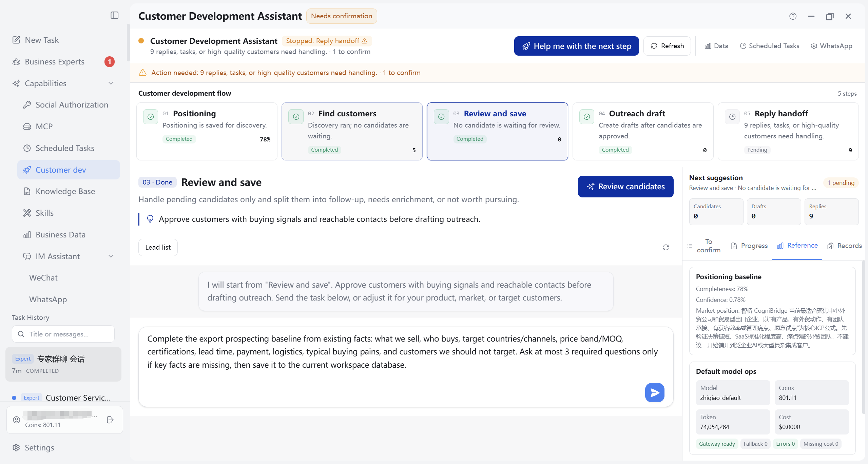The height and width of the screenshot is (464, 868).
Task: Open sidebar Scheduled Tasks item
Action: coord(69,148)
